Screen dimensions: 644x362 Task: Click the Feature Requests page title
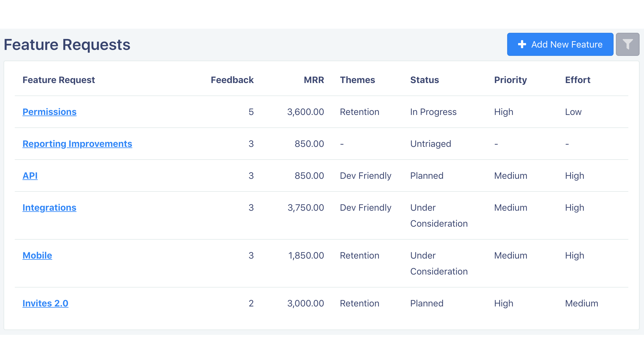pyautogui.click(x=67, y=45)
